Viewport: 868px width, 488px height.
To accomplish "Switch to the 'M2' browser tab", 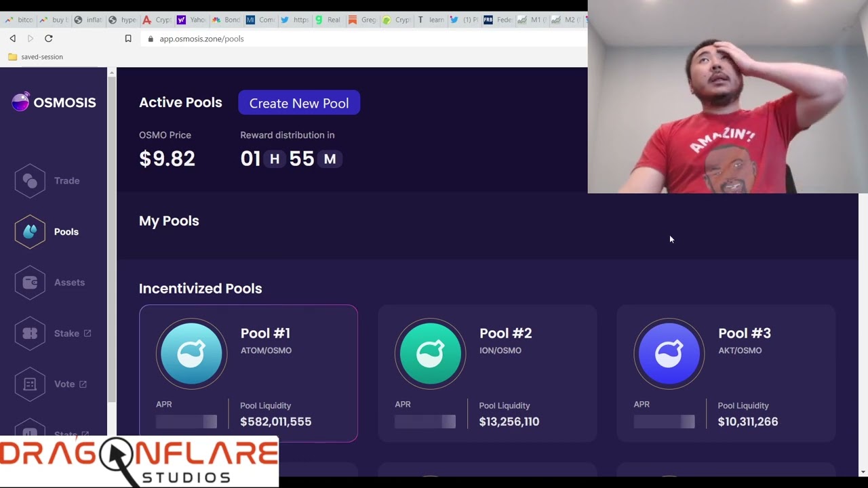I will [566, 20].
